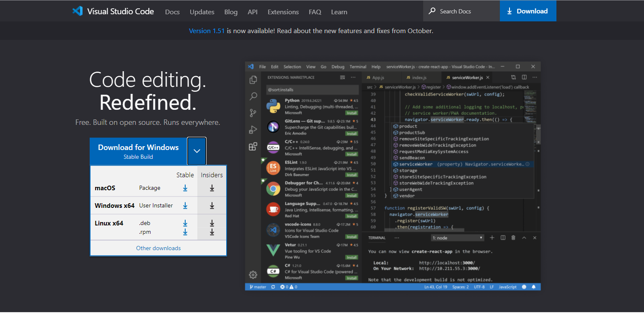Download Linux .deb Insiders build
The height and width of the screenshot is (313, 644).
click(x=212, y=223)
